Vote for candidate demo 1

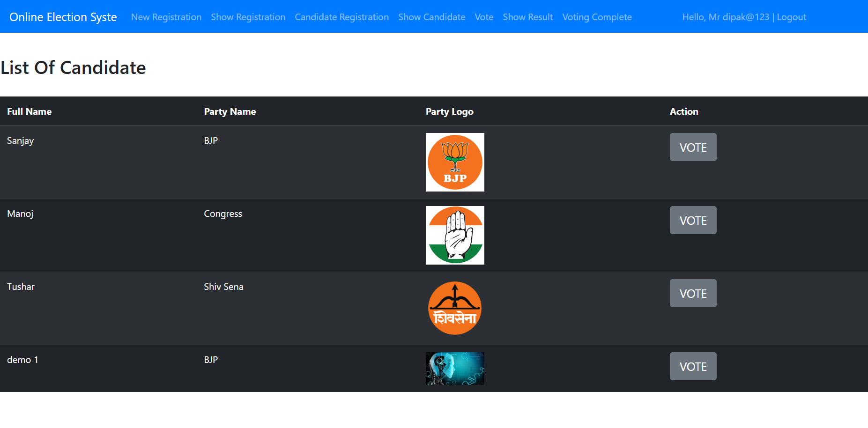[x=693, y=366]
